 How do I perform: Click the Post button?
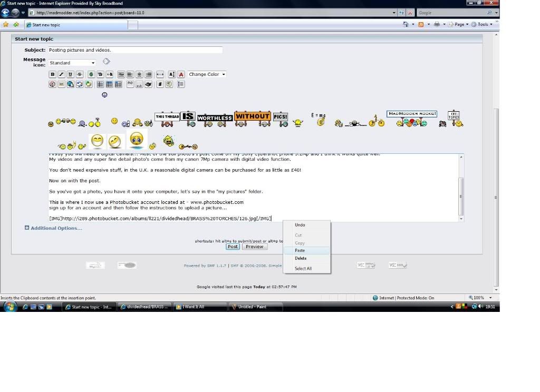(233, 247)
